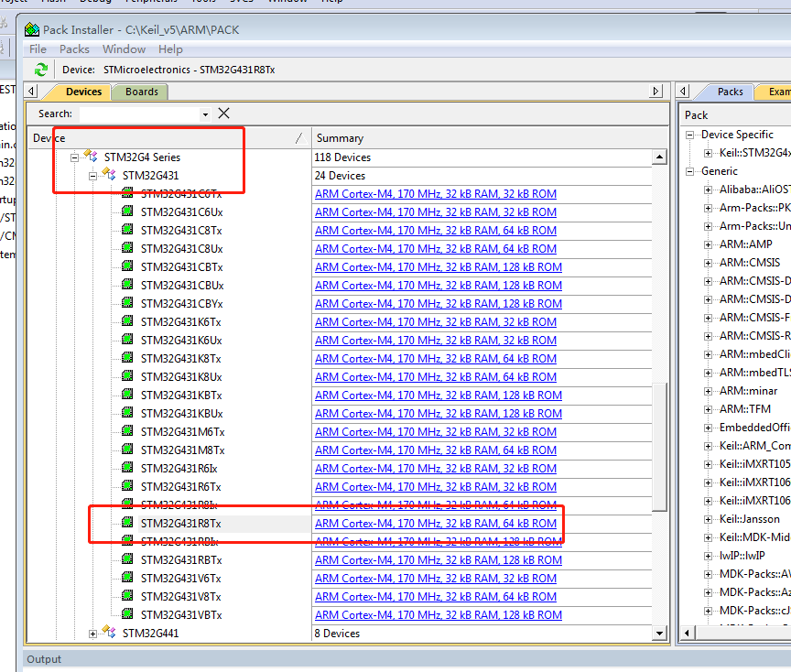Open the Packs menu

[x=74, y=49]
